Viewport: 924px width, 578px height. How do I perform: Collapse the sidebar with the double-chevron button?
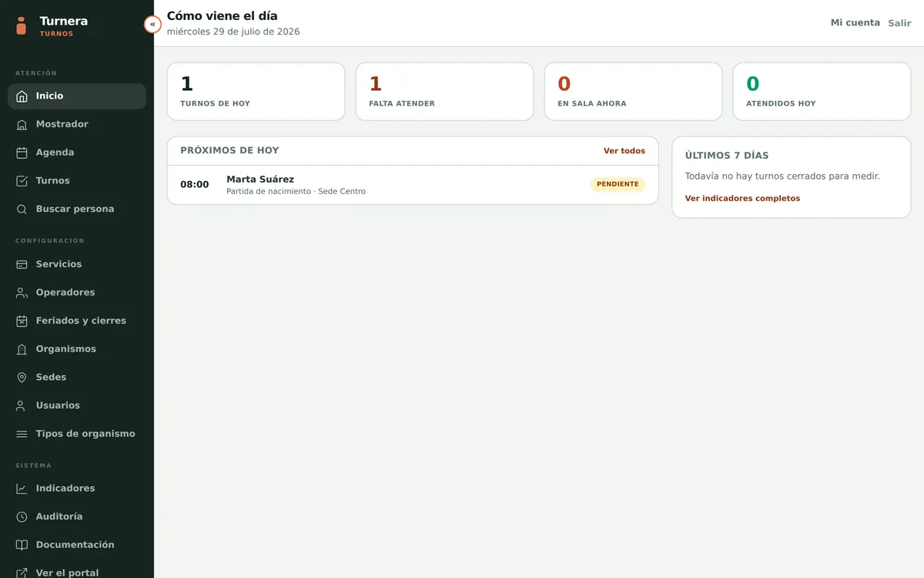152,25
